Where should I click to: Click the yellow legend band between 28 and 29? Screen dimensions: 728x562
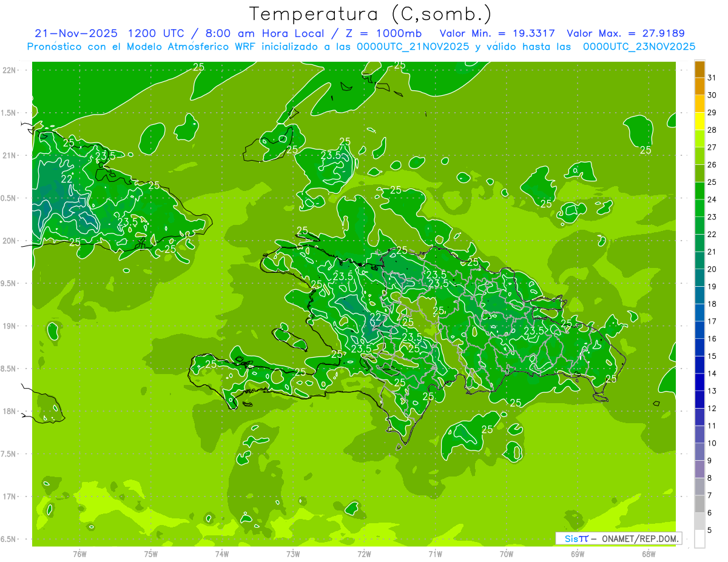pos(699,121)
